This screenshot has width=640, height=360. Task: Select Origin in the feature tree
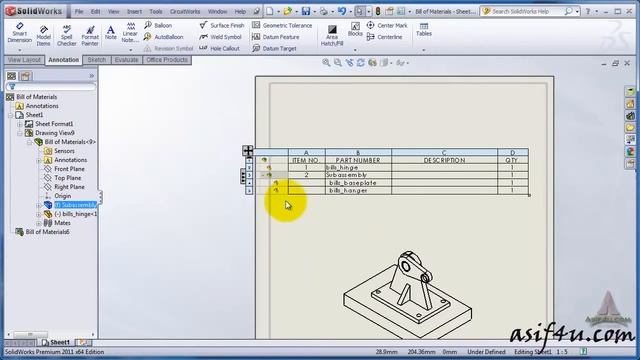point(58,196)
